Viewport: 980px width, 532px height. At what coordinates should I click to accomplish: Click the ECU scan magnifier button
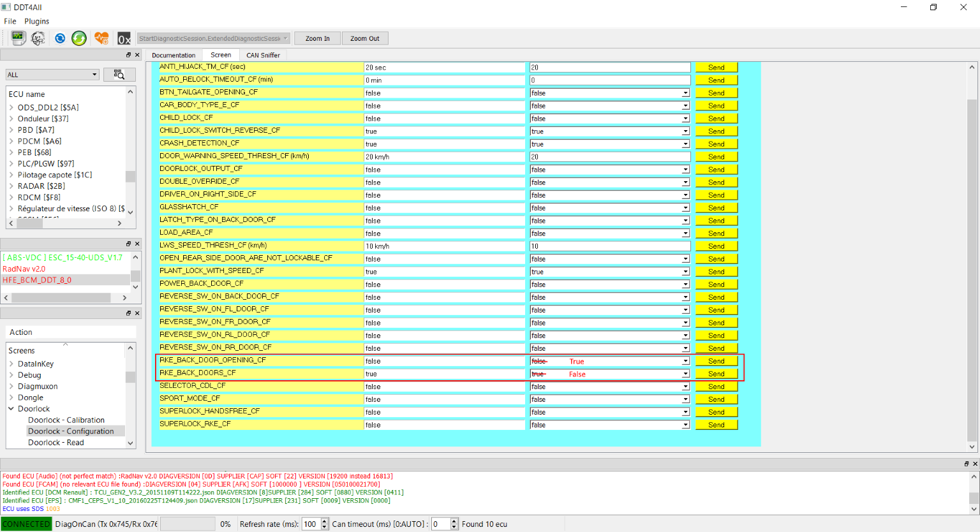pyautogui.click(x=119, y=75)
